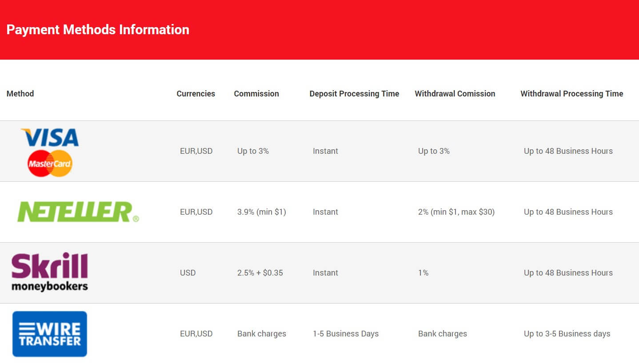The image size is (639, 364).
Task: Click the Withdrawal Comission header
Action: [x=455, y=94]
